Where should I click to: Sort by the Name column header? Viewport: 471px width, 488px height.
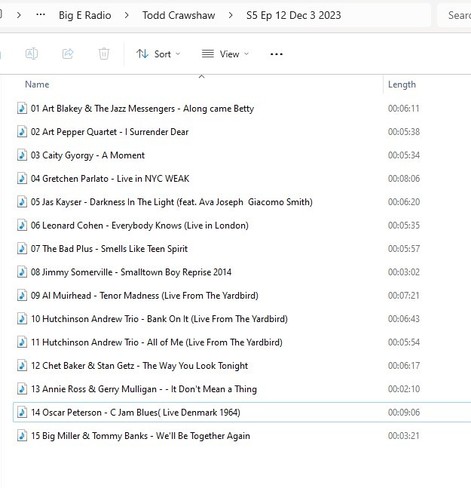point(37,84)
